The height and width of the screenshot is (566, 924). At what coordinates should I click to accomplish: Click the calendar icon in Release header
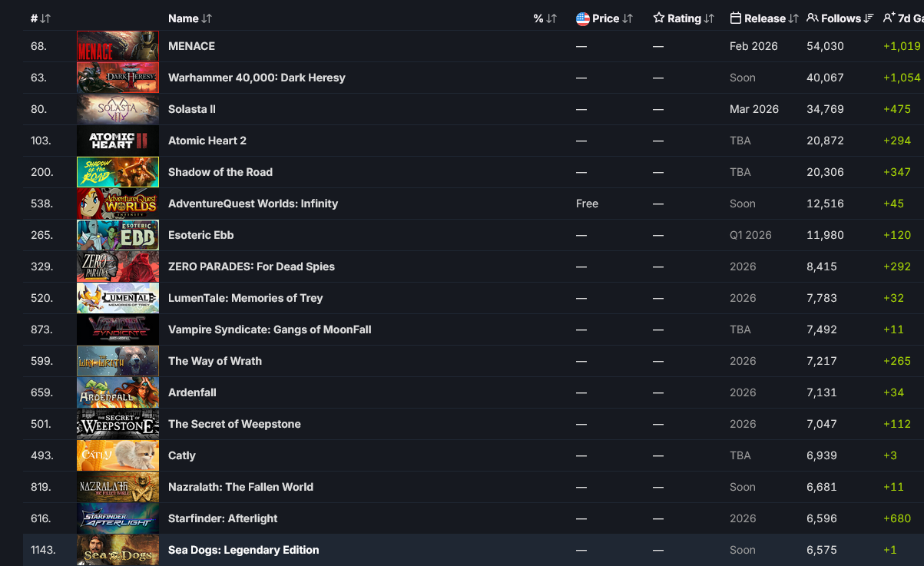coord(735,18)
